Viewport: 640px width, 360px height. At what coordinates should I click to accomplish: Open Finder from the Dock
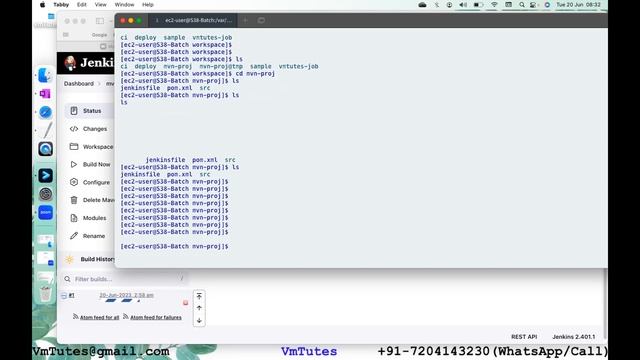pyautogui.click(x=45, y=76)
